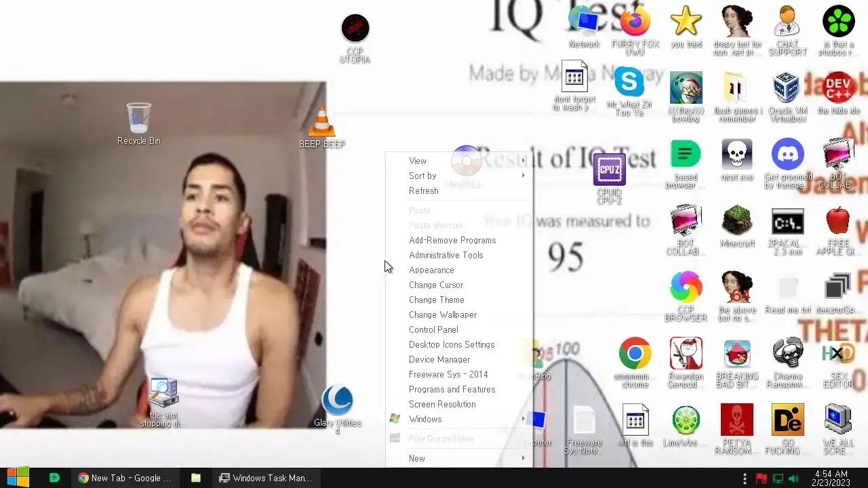The width and height of the screenshot is (868, 488).
Task: Select Freeware Sys - 2014
Action: click(459, 374)
